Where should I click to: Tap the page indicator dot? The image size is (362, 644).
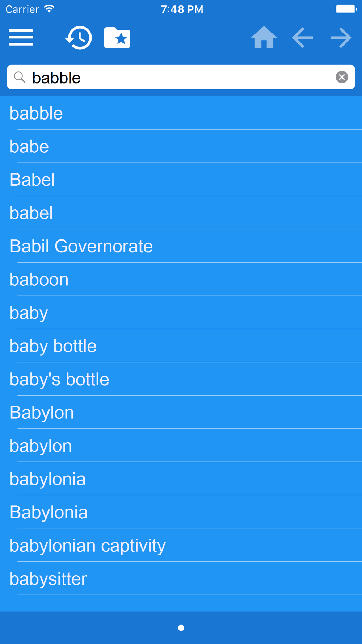coord(181,628)
